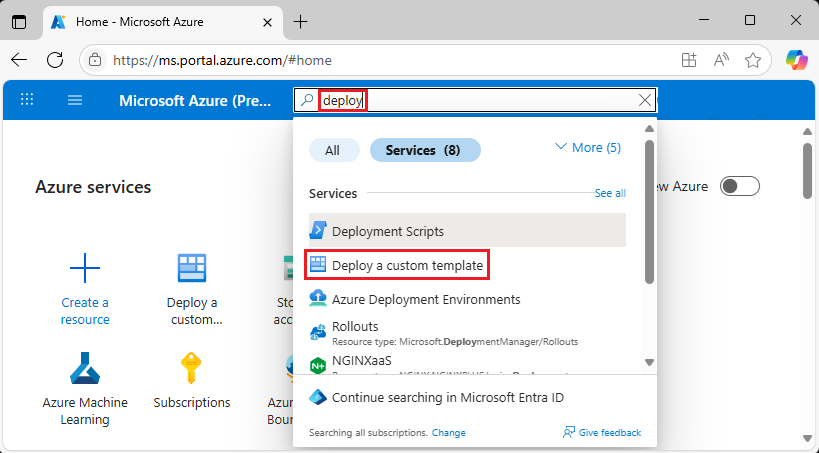Click the search field containing 'deploy'
Screen dimensions: 819x453
coord(474,100)
